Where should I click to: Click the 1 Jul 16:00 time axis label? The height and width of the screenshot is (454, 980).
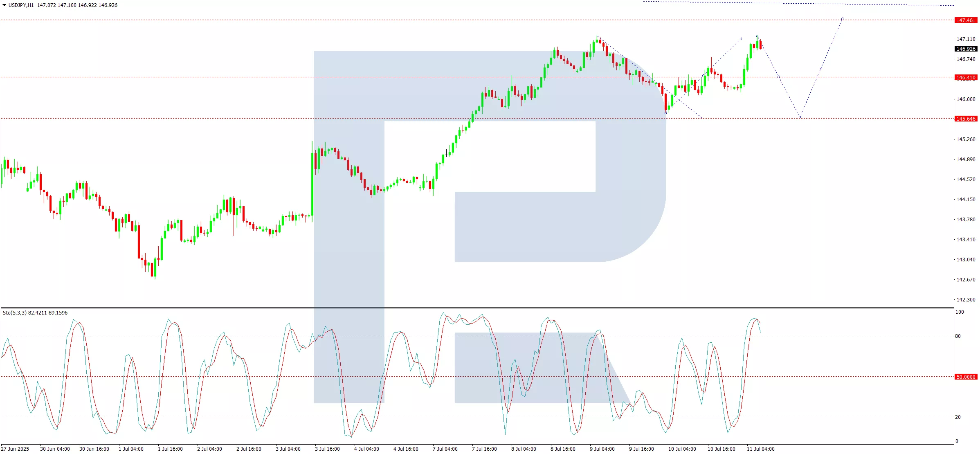170,449
